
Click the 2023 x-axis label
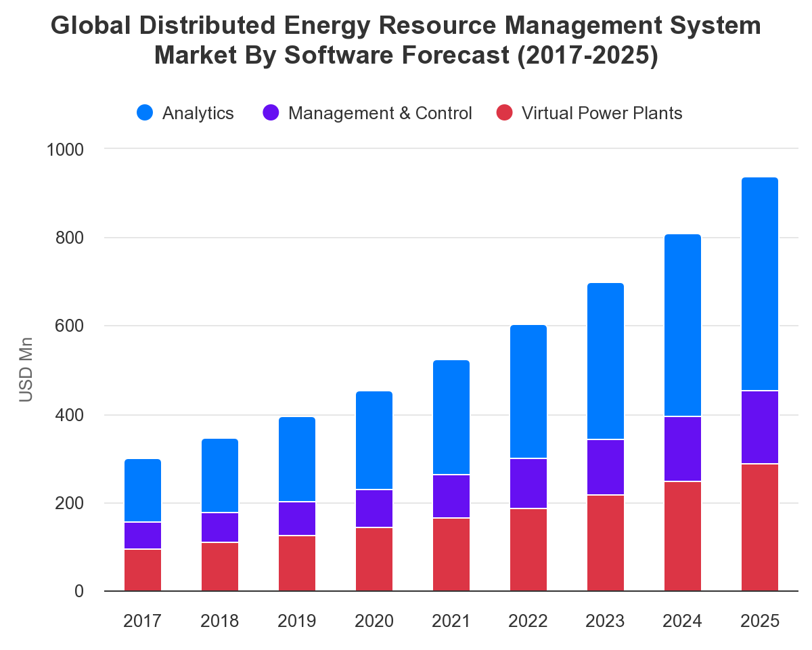(x=606, y=621)
